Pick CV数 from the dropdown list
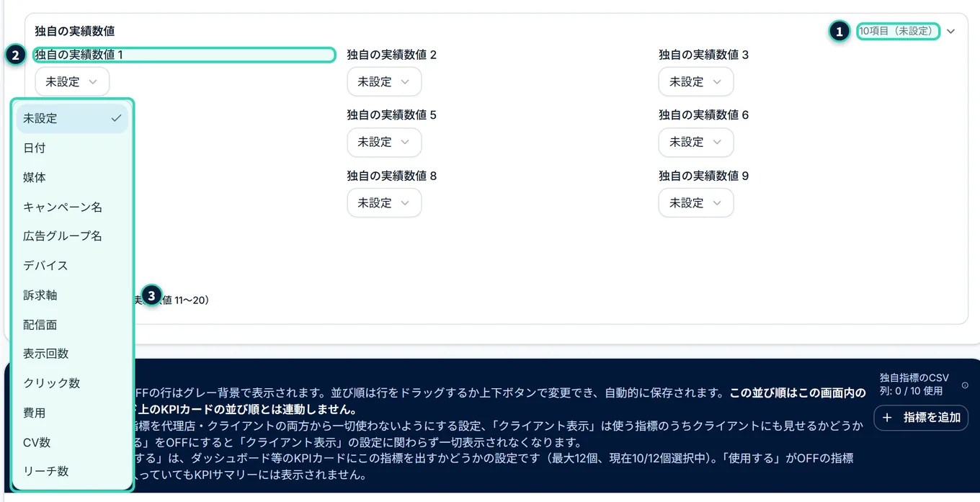 [72, 442]
